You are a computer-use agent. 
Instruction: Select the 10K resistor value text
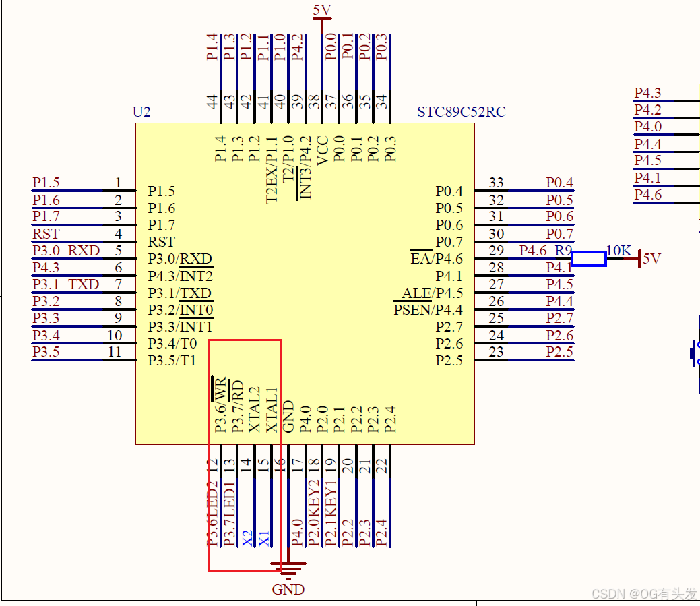tap(618, 251)
